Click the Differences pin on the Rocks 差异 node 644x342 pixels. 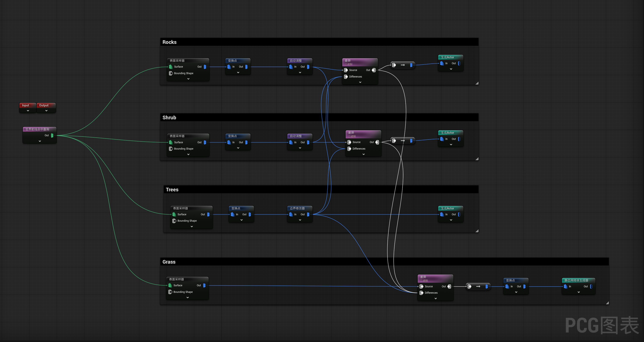click(x=346, y=77)
